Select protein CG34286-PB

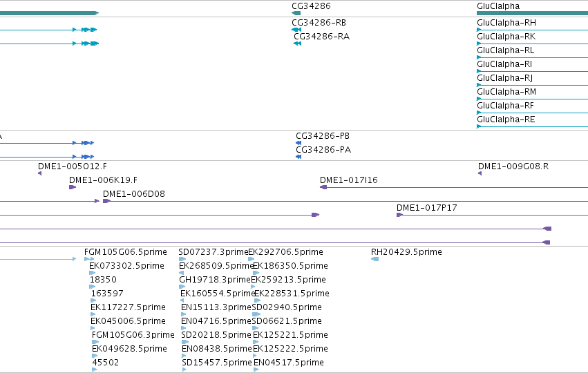tap(323, 135)
